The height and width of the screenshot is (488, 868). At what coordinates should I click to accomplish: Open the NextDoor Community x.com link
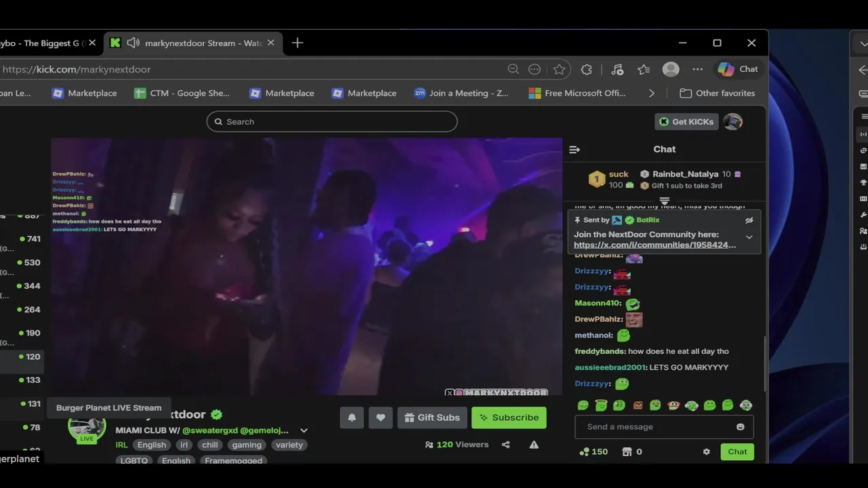pyautogui.click(x=654, y=245)
